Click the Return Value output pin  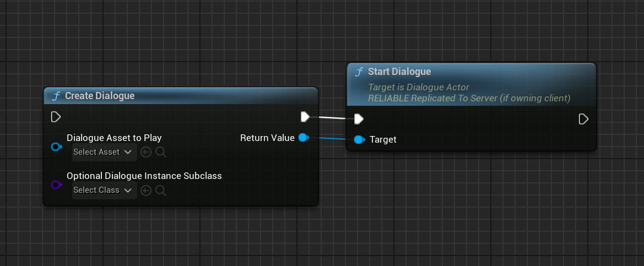303,138
